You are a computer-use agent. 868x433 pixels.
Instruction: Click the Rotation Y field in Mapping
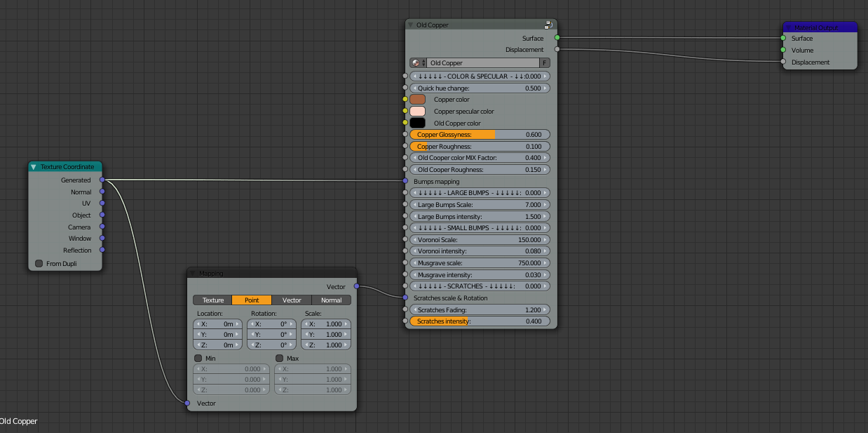pos(272,335)
